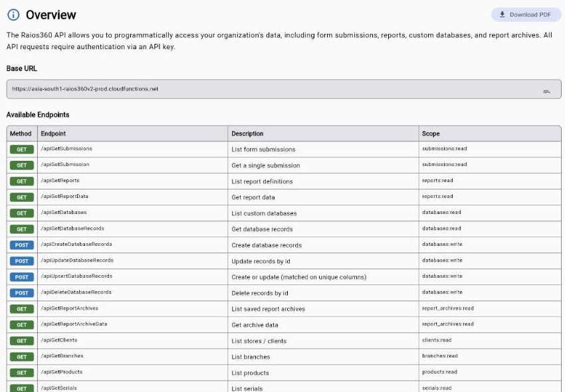Click 'Get a single submission' description
The height and width of the screenshot is (392, 565).
click(x=266, y=165)
